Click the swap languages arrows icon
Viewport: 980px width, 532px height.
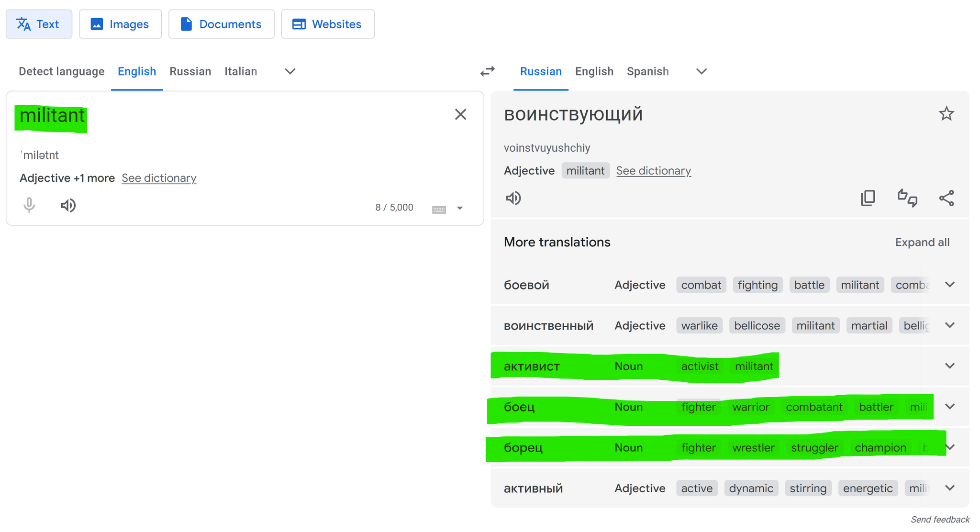[487, 71]
